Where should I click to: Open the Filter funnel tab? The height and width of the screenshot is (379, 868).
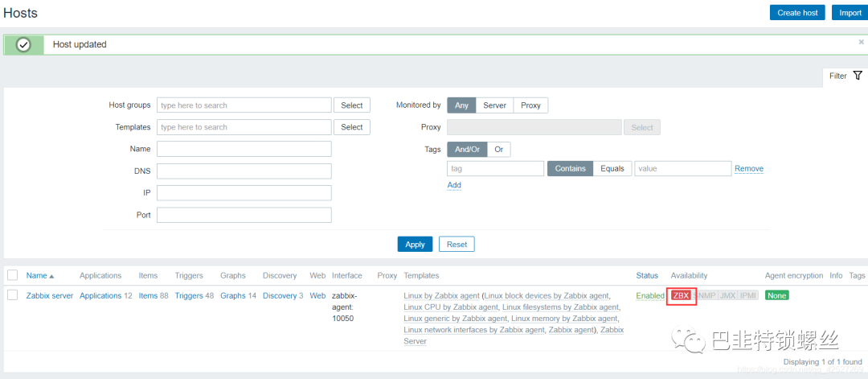[845, 76]
